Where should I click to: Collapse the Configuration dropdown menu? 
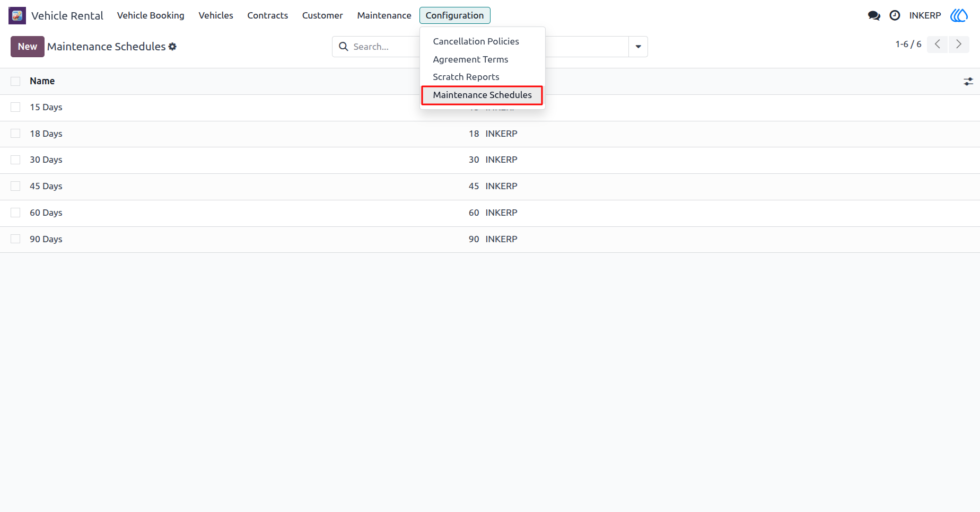[454, 15]
